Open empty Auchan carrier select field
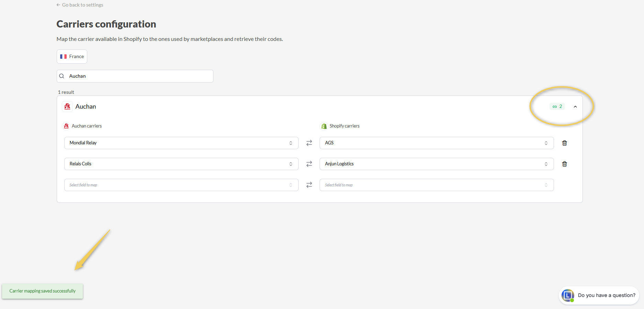 (x=181, y=185)
